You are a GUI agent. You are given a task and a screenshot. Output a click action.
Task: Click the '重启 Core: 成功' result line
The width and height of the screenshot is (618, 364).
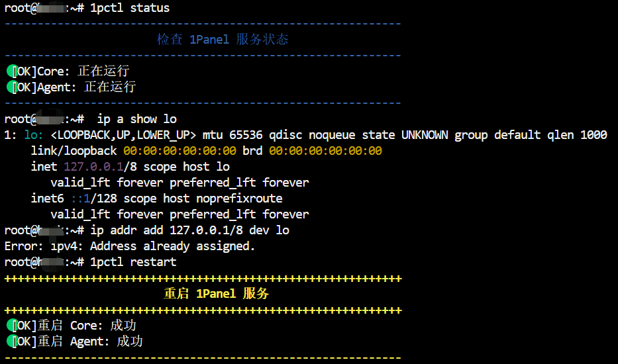tap(87, 326)
